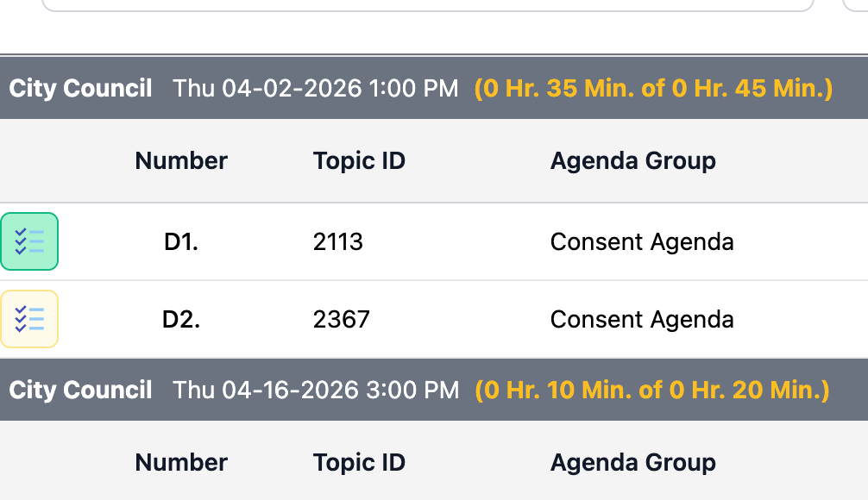This screenshot has height=500, width=868.
Task: Click the Number column header in the 04-02 table
Action: point(181,160)
